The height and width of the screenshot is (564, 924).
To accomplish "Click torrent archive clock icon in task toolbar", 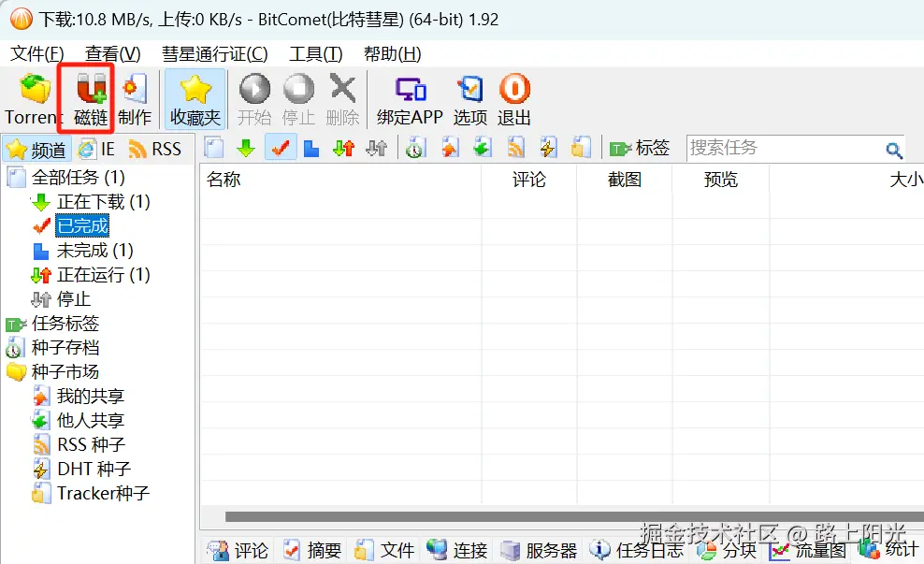I will tap(415, 148).
